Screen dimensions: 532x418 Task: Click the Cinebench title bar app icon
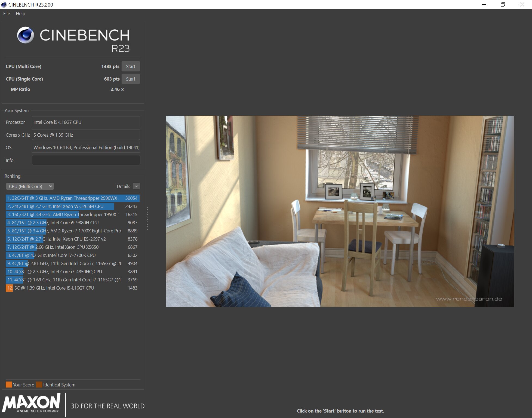pos(4,5)
